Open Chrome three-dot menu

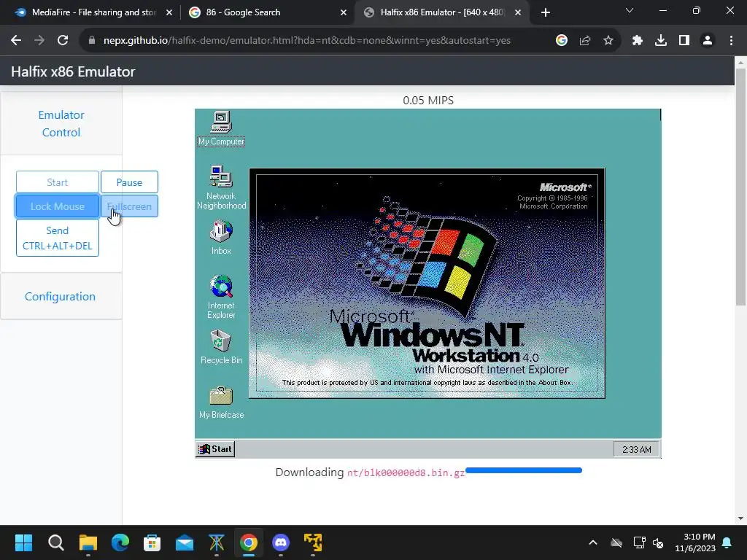click(731, 41)
